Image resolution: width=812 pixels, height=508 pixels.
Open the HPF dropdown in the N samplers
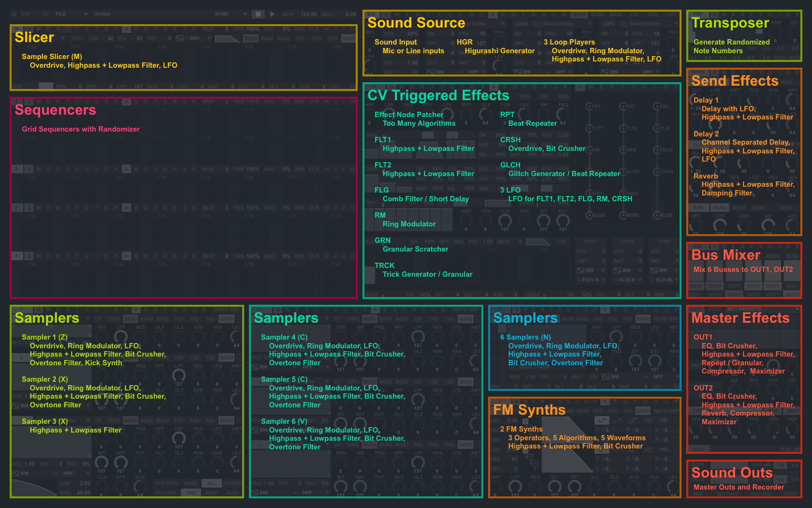[x=661, y=377]
